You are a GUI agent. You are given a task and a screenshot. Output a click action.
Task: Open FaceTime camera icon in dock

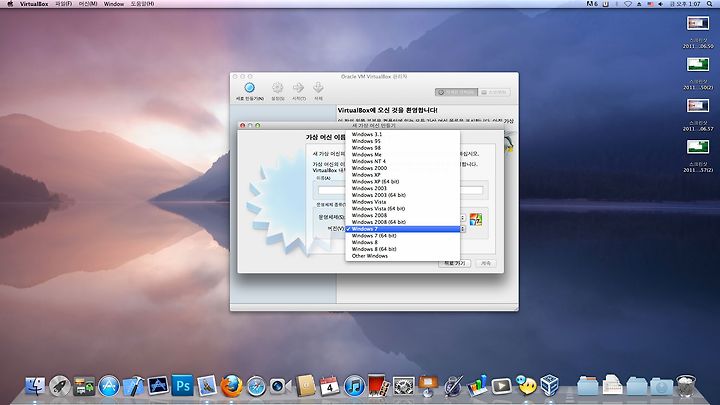click(280, 386)
